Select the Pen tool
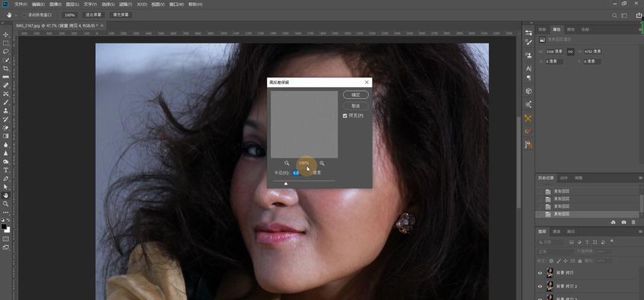 pyautogui.click(x=6, y=178)
